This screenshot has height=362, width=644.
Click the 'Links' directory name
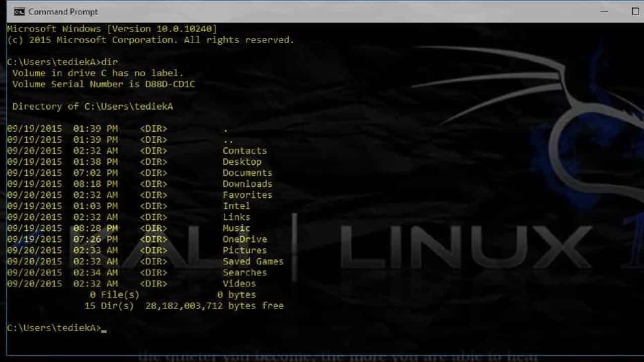[x=236, y=217]
